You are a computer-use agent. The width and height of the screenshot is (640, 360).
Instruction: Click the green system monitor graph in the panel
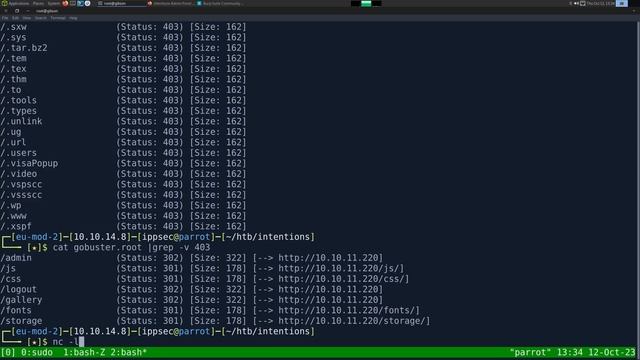366,3
